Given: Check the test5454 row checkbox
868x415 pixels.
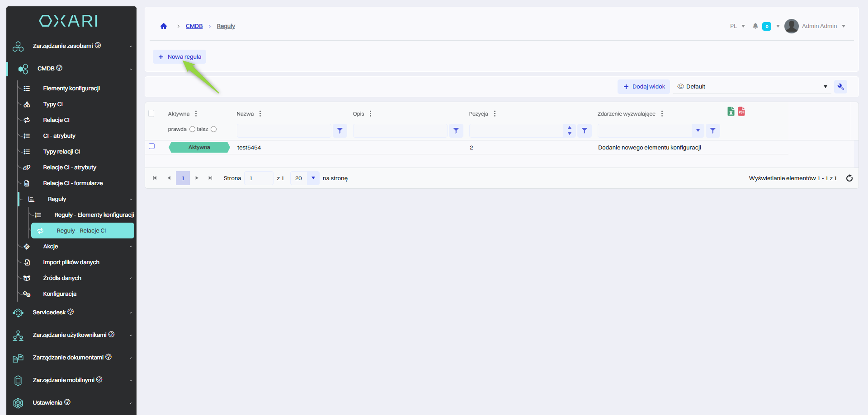Looking at the screenshot, I should point(152,146).
